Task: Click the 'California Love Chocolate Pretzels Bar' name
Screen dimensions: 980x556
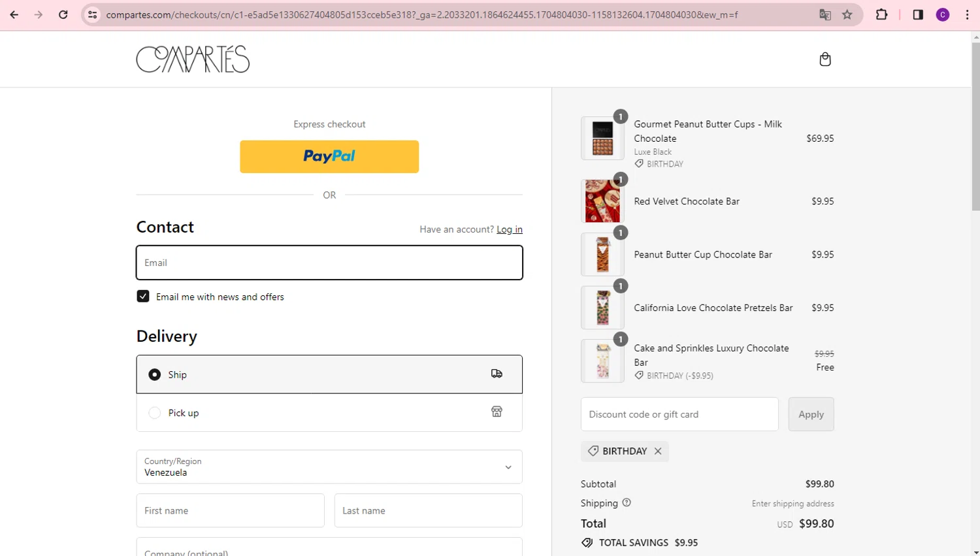Action: pyautogui.click(x=713, y=308)
